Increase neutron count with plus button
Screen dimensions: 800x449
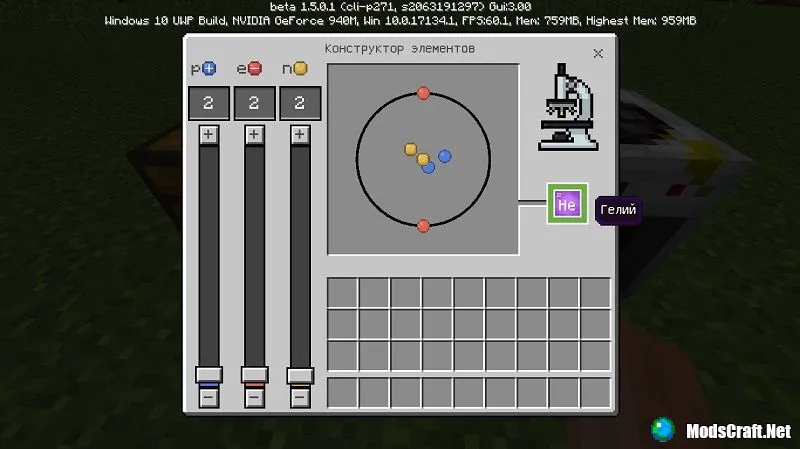click(300, 134)
